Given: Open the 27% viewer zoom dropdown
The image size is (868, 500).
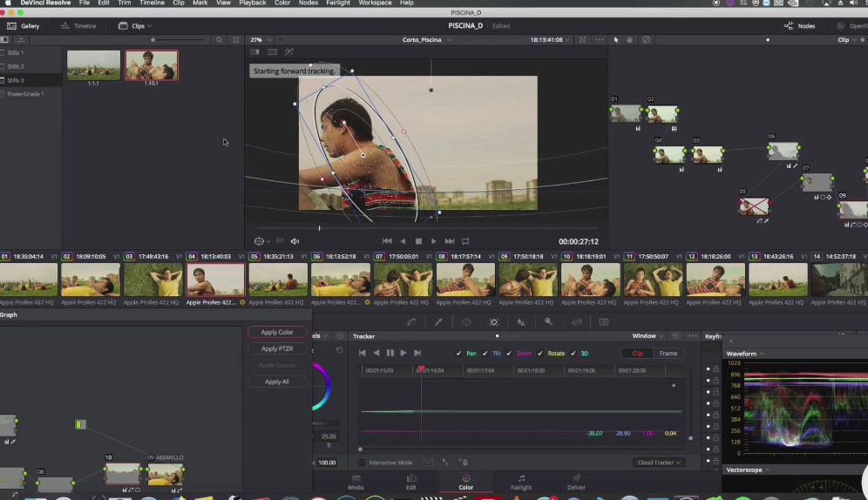Looking at the screenshot, I should tap(261, 40).
